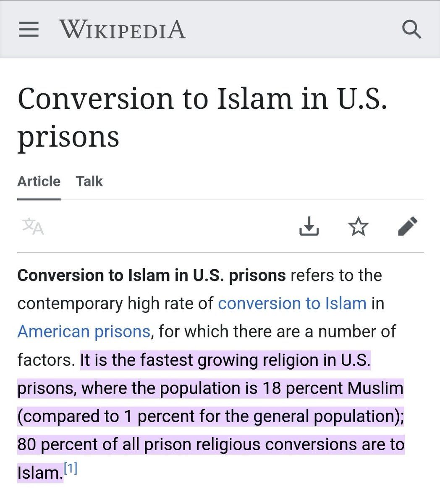Toggle the watchlist star icon
Image resolution: width=440 pixels, height=504 pixels.
359,226
